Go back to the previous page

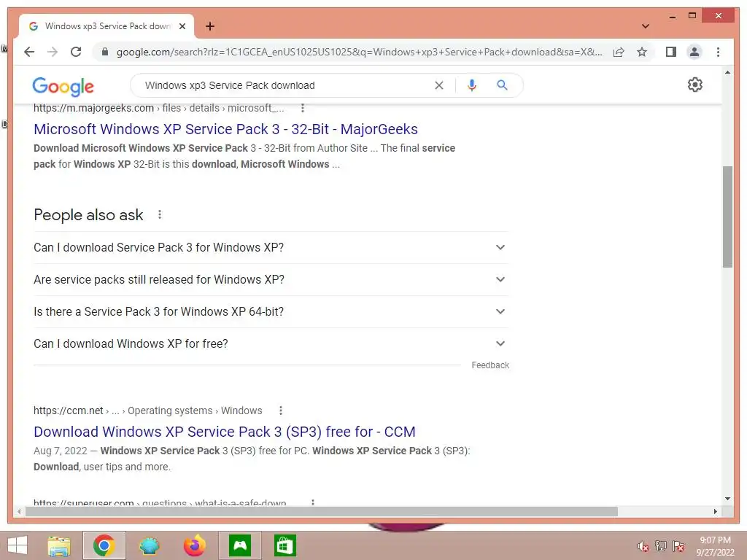click(29, 52)
